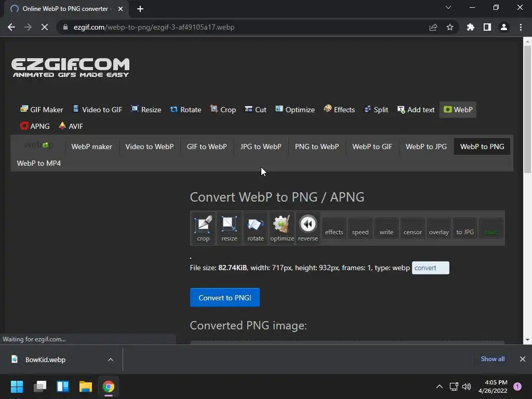Stop loading the page
This screenshot has height=399, width=532.
(45, 27)
